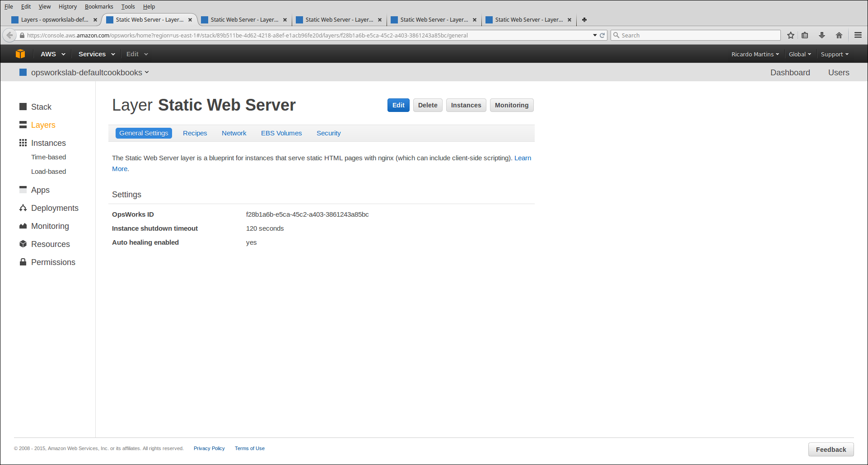The height and width of the screenshot is (465, 868).
Task: Expand the Ricardo Martins account menu
Action: pyautogui.click(x=755, y=54)
